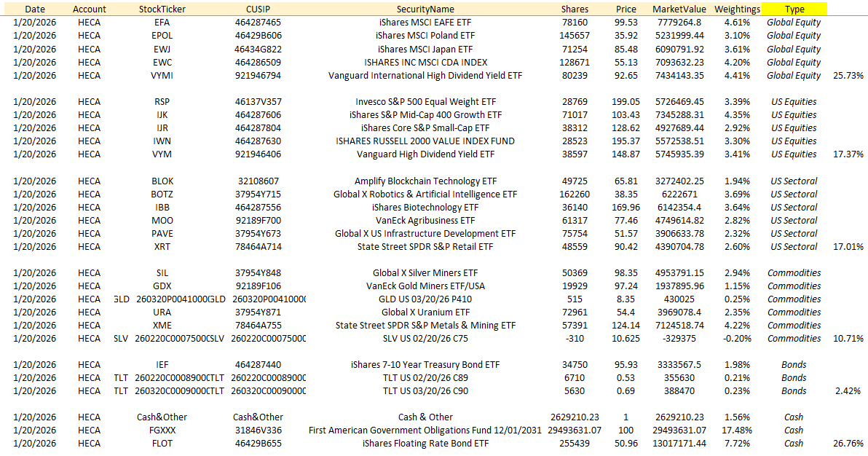Click the Shares column header
This screenshot has height=456, width=868.
(575, 9)
